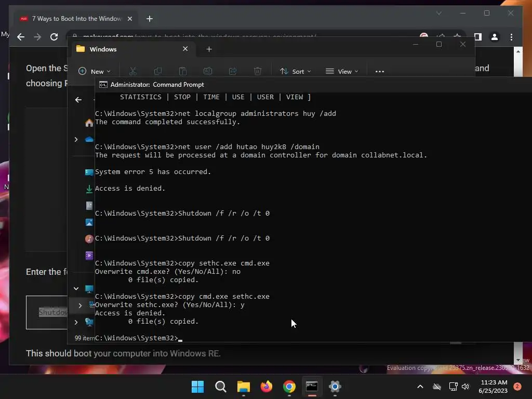Collapse the This PC tree node
This screenshot has height=399, width=532.
pyautogui.click(x=76, y=289)
